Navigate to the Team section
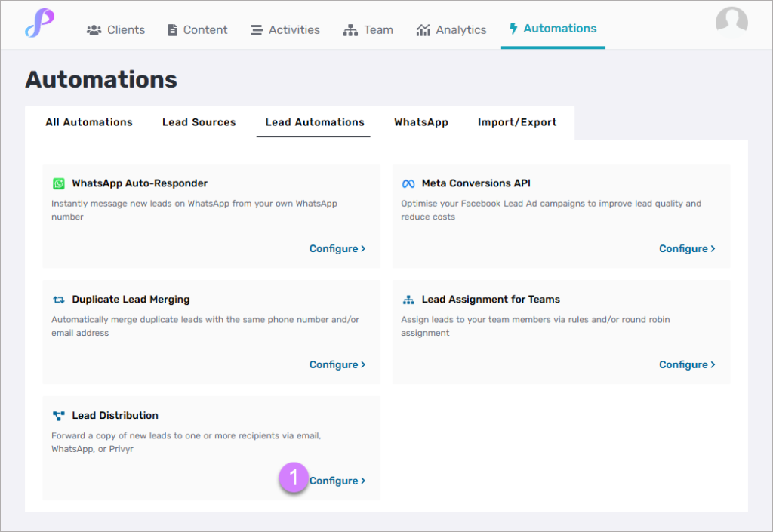Viewport: 773px width, 532px height. [x=368, y=30]
